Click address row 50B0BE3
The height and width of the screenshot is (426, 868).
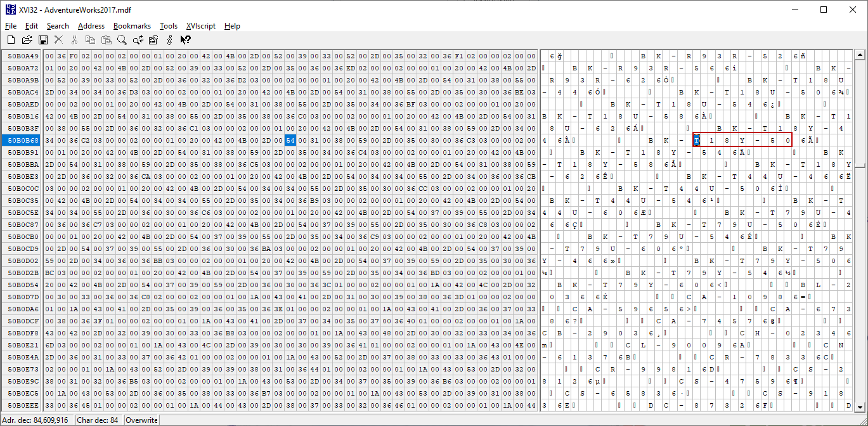(x=22, y=177)
